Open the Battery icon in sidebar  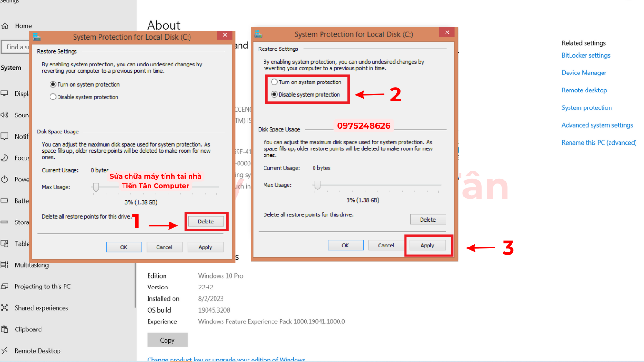(x=5, y=200)
